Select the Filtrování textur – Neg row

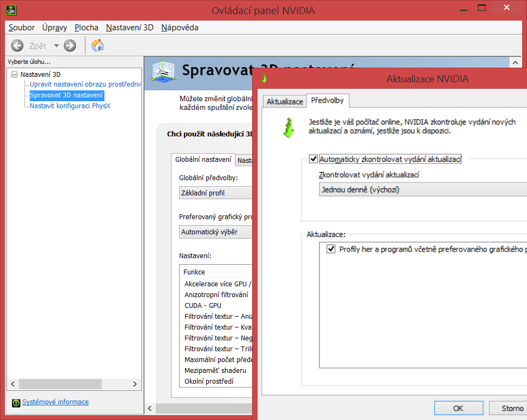click(216, 338)
